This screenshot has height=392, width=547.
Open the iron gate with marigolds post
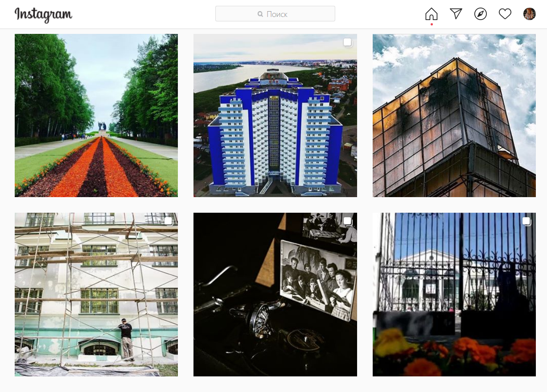pyautogui.click(x=454, y=294)
